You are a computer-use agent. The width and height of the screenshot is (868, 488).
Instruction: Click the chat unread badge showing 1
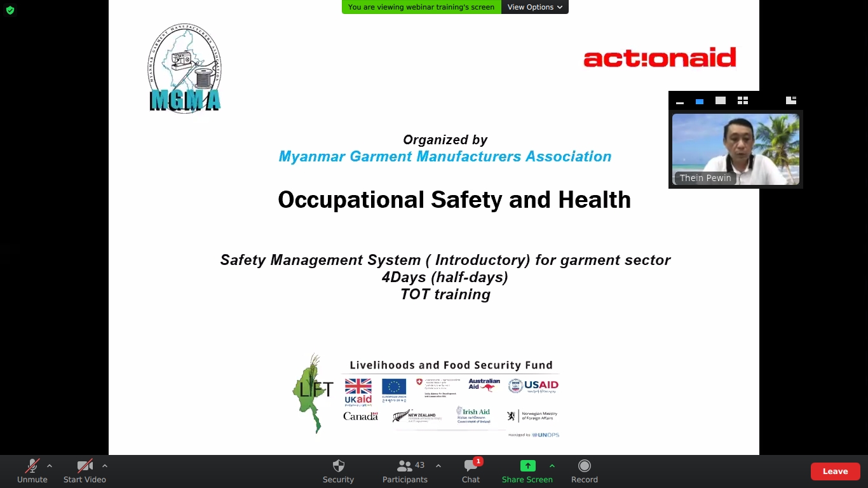point(478,461)
